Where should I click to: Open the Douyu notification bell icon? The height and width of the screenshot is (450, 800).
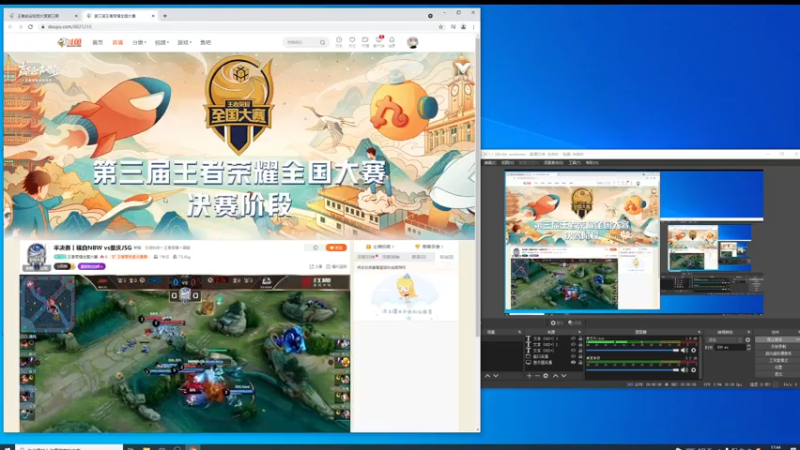tap(392, 42)
